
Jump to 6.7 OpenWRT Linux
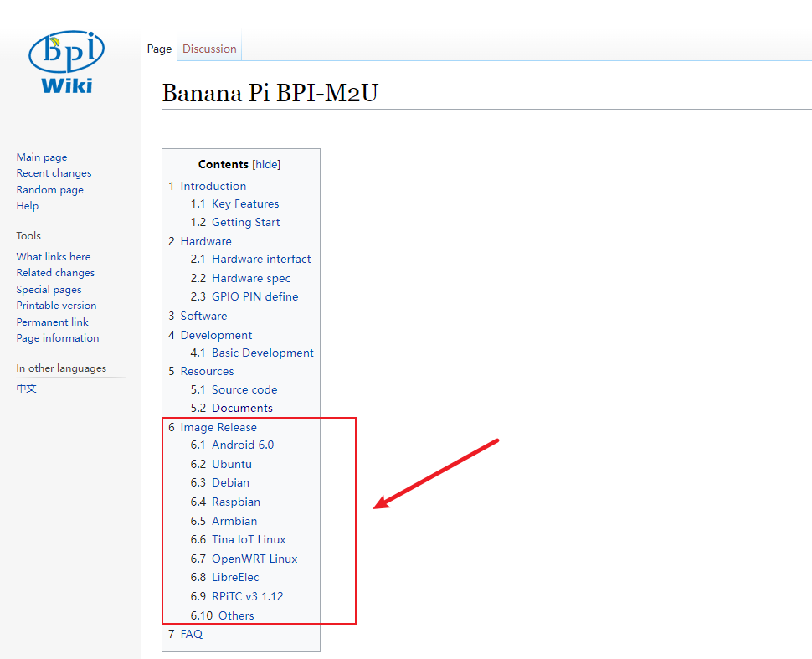(x=244, y=559)
